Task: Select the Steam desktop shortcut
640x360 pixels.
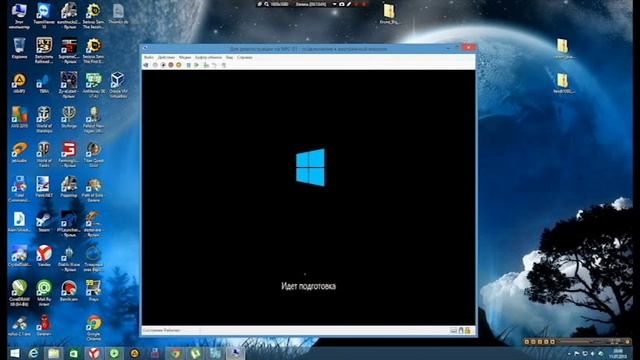Action: point(44,222)
